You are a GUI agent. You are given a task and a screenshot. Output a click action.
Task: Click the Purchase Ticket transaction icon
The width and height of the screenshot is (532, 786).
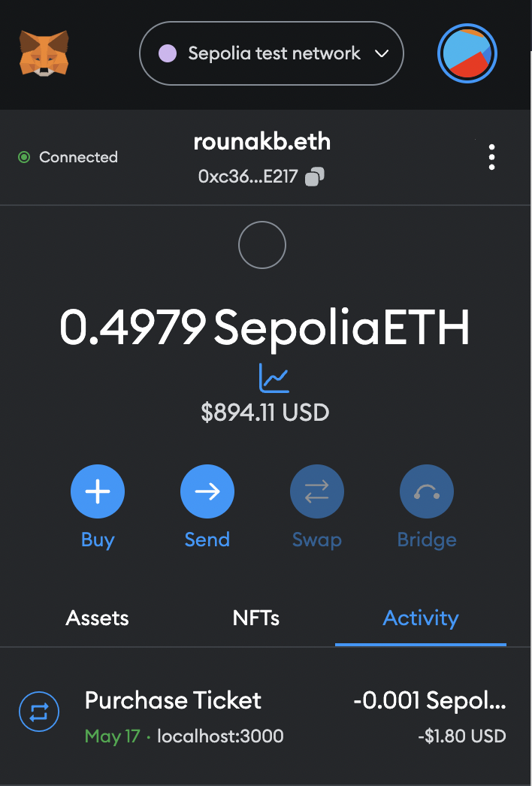(39, 712)
